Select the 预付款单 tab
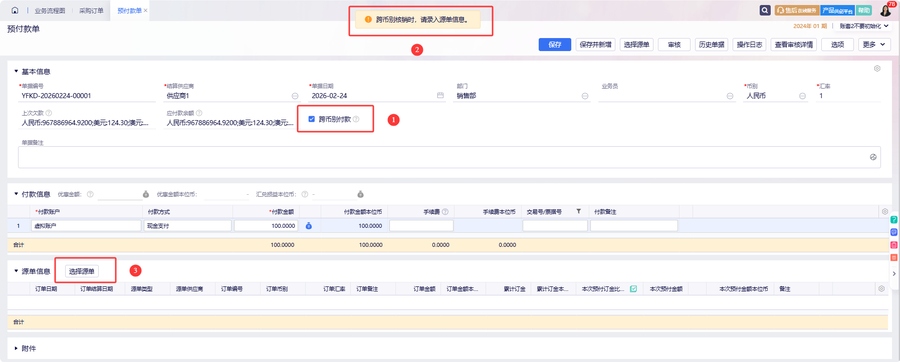This screenshot has width=900, height=362. [x=129, y=11]
